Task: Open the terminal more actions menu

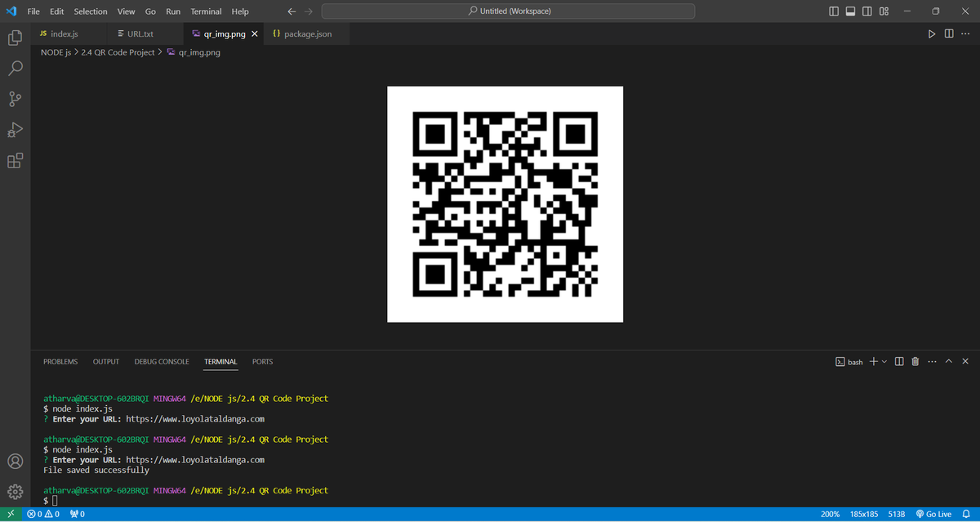Action: tap(932, 361)
